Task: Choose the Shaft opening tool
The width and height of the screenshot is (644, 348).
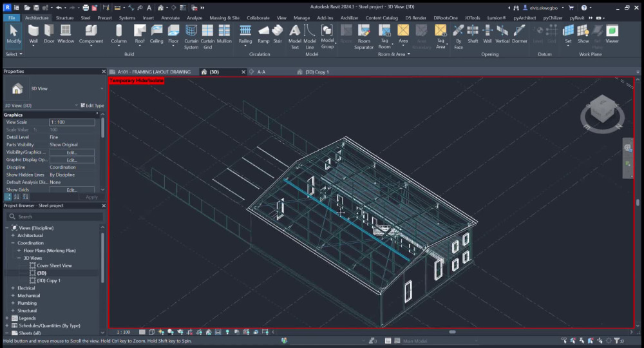Action: (473, 34)
